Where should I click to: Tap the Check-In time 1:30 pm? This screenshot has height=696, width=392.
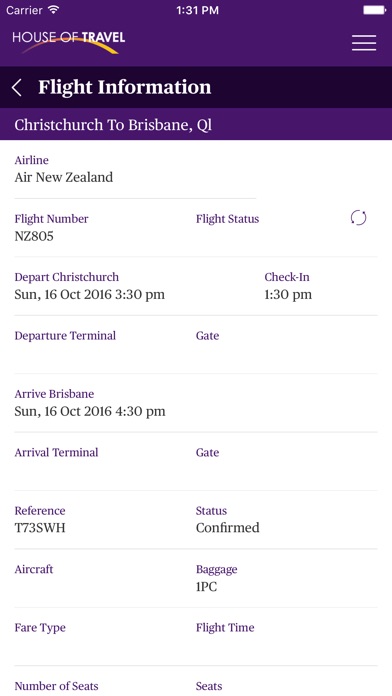click(x=288, y=294)
